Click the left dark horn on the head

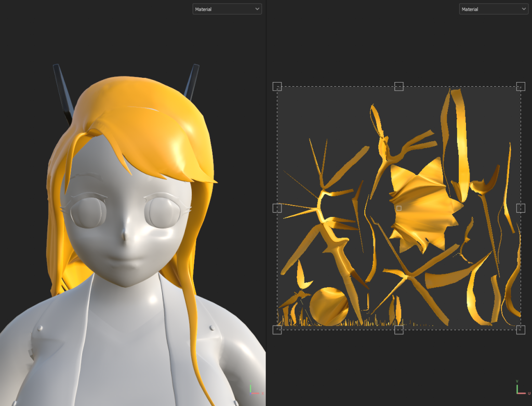click(62, 91)
